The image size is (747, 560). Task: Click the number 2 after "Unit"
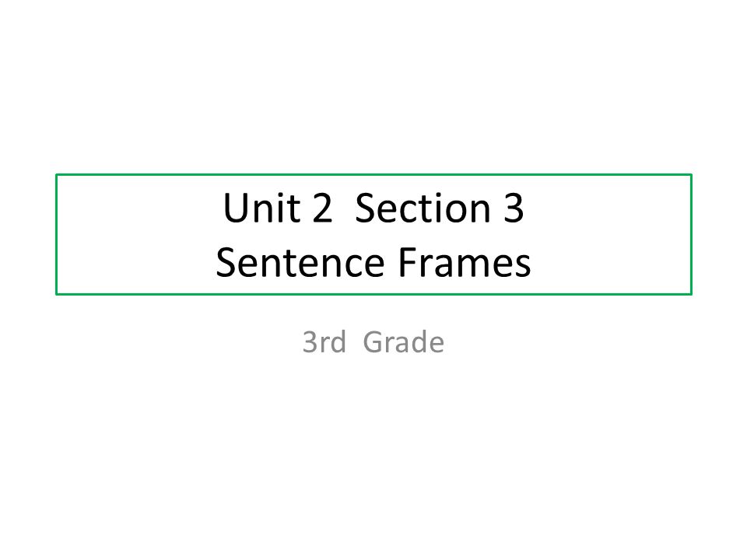tap(322, 208)
